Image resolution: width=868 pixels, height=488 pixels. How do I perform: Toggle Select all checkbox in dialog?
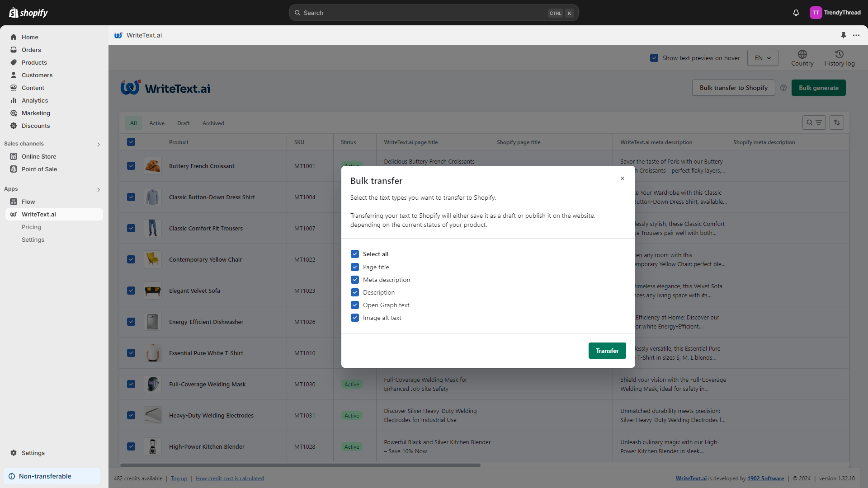pos(355,254)
